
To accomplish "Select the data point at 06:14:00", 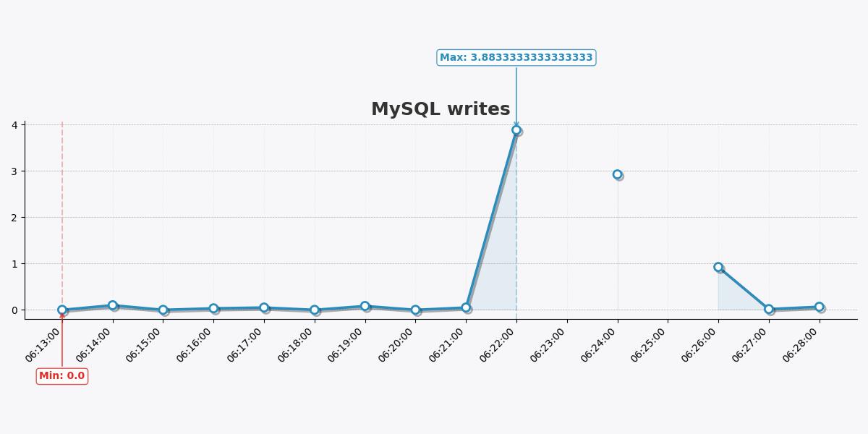I will point(113,306).
